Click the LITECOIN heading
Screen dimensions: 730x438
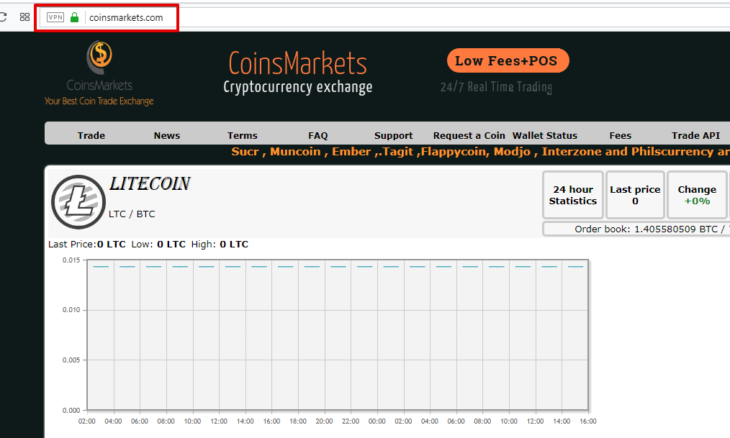[x=149, y=184]
